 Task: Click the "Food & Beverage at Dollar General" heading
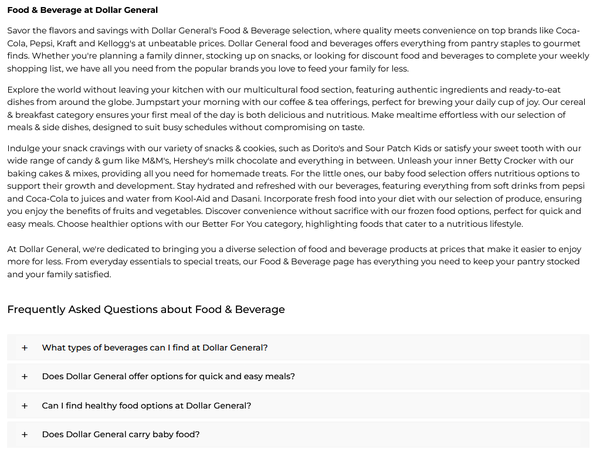point(75,10)
